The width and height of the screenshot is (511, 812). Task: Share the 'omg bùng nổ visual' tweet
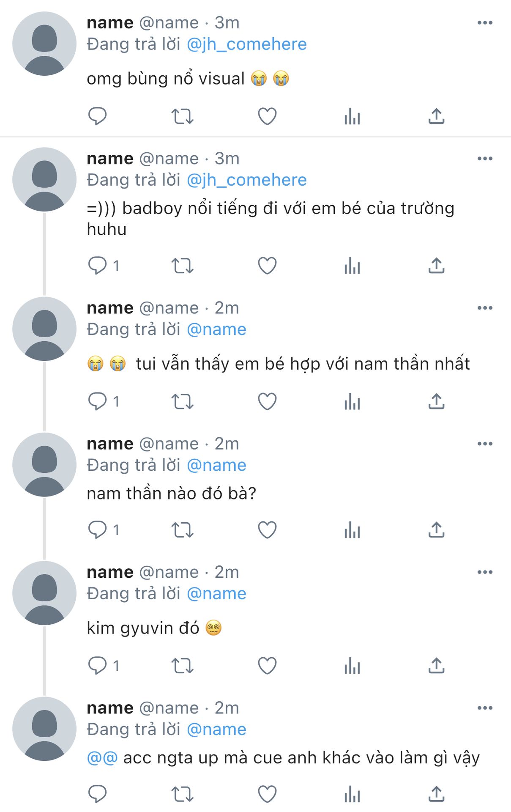click(436, 116)
